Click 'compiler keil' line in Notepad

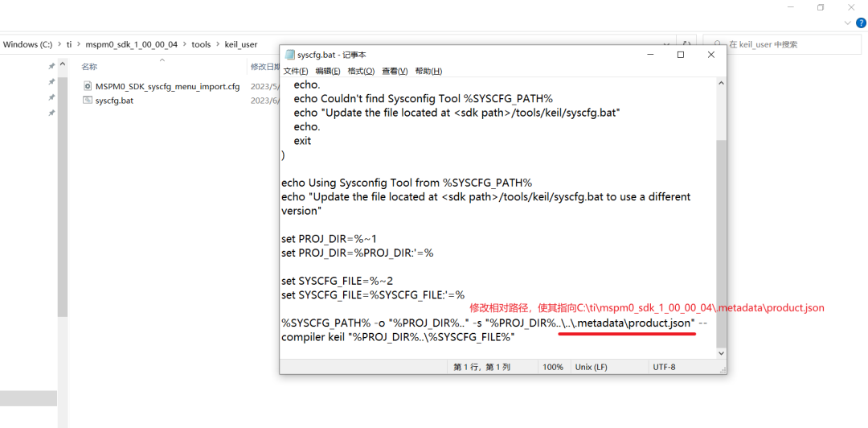click(x=399, y=337)
